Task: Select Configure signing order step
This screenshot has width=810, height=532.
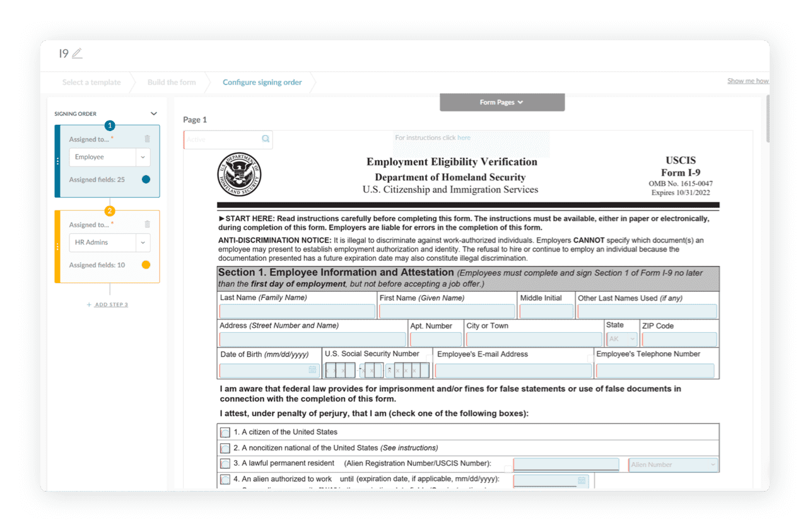Action: click(x=262, y=82)
